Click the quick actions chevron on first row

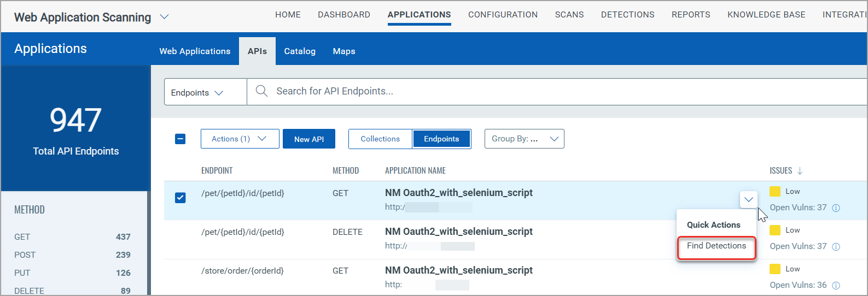coord(748,199)
